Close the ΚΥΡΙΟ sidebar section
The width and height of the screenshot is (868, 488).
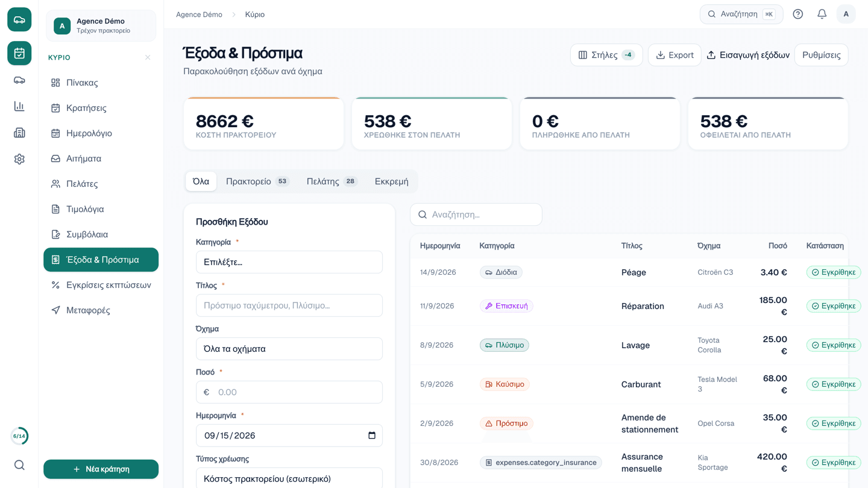pos(148,57)
